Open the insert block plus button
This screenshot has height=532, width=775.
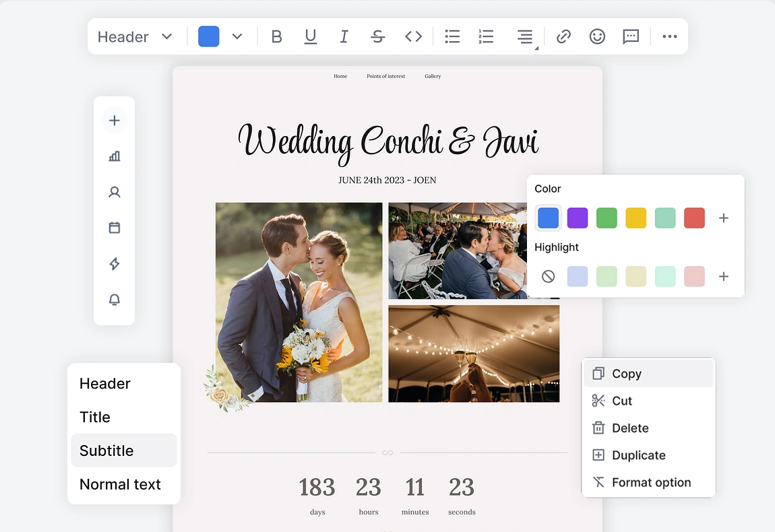[x=114, y=120]
